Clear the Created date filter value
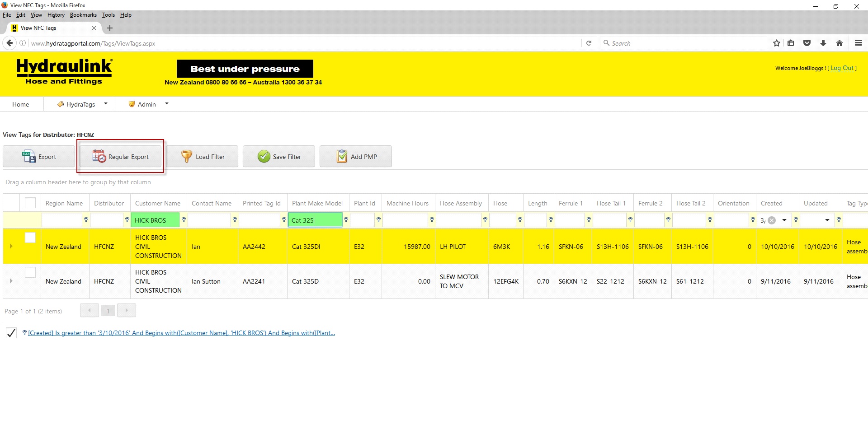The image size is (868, 429). [772, 220]
